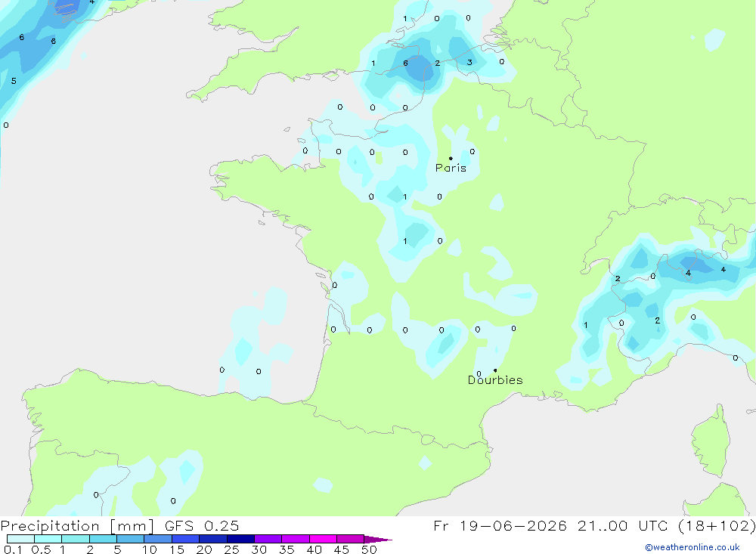The width and height of the screenshot is (756, 554).
Task: Click the legend value '0.1'
Action: point(13,549)
